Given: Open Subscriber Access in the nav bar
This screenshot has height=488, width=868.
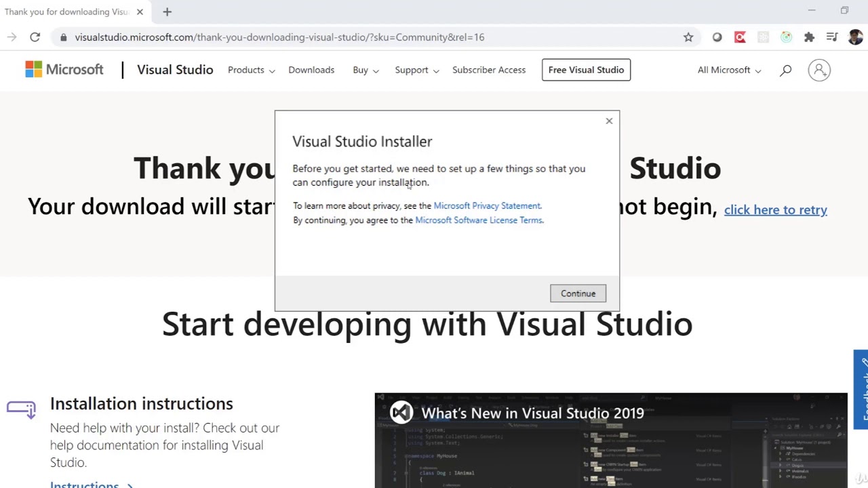Looking at the screenshot, I should pos(489,70).
